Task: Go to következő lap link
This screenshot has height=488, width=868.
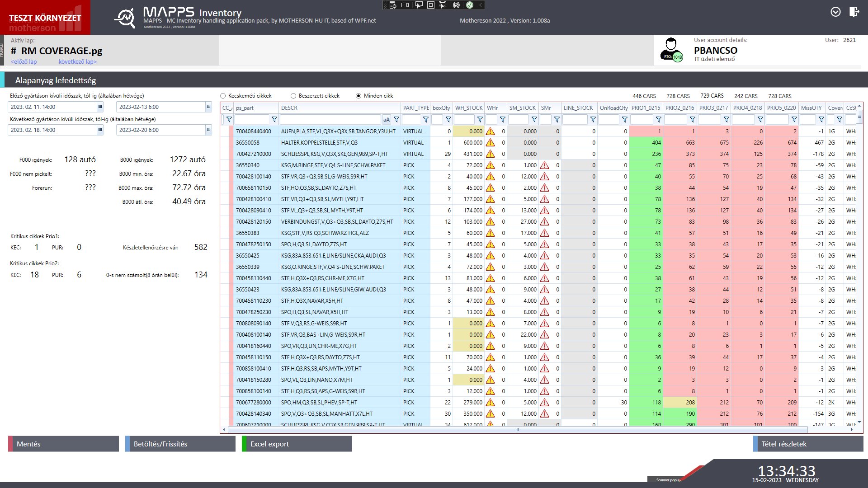Action: 77,62
